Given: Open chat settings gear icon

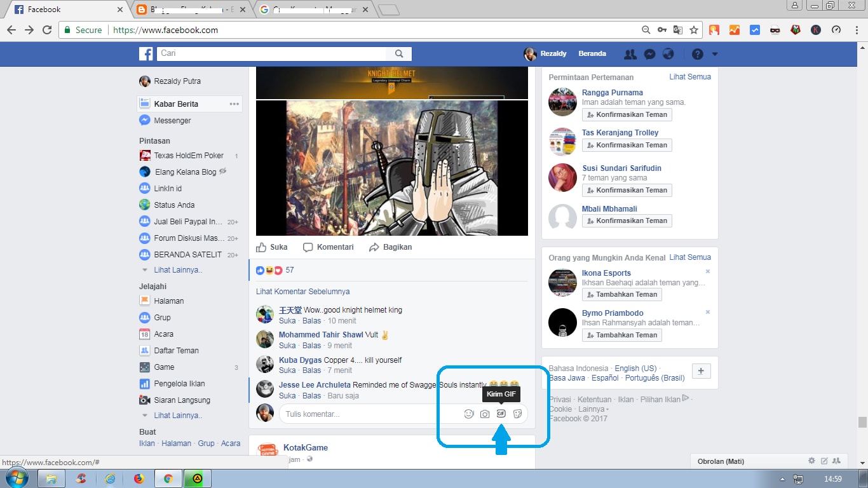Looking at the screenshot, I should tap(811, 461).
